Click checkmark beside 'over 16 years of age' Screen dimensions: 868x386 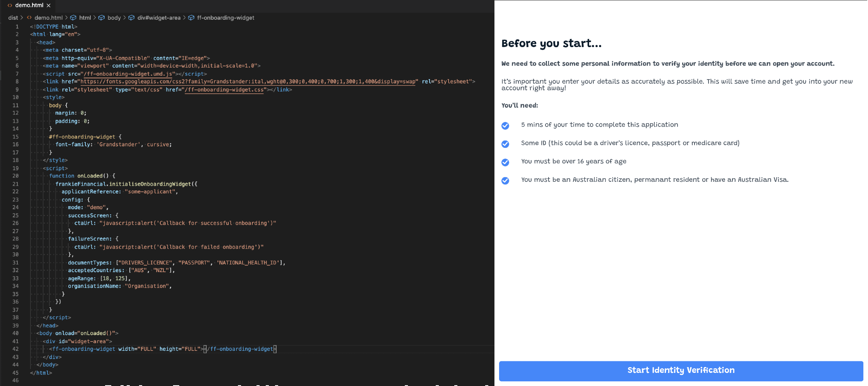(x=505, y=162)
